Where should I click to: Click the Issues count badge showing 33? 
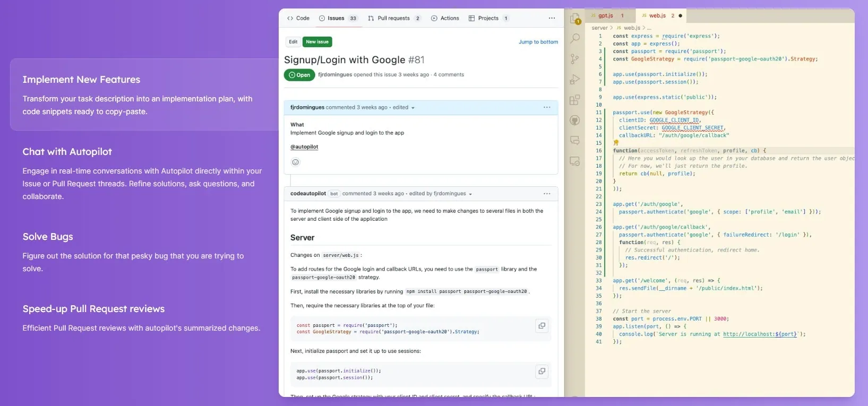[353, 18]
